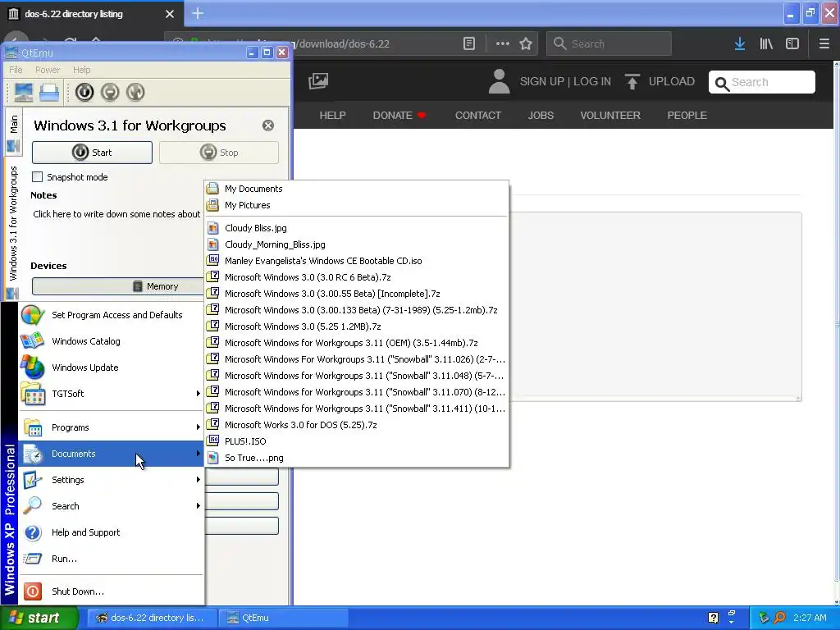Open Windows for Workgroups 3.11 (OEM) archive
Screen dimensions: 840x630
coord(357,343)
